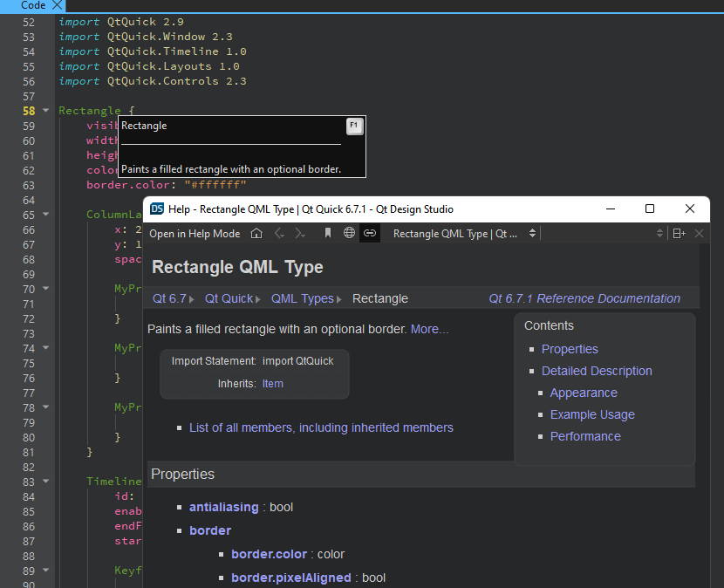Bookmark the current help page
Viewport: 724px width, 588px height.
point(327,233)
